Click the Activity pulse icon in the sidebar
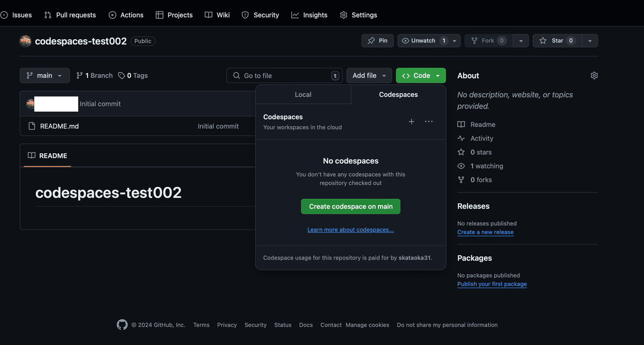The image size is (644, 345). (x=461, y=138)
